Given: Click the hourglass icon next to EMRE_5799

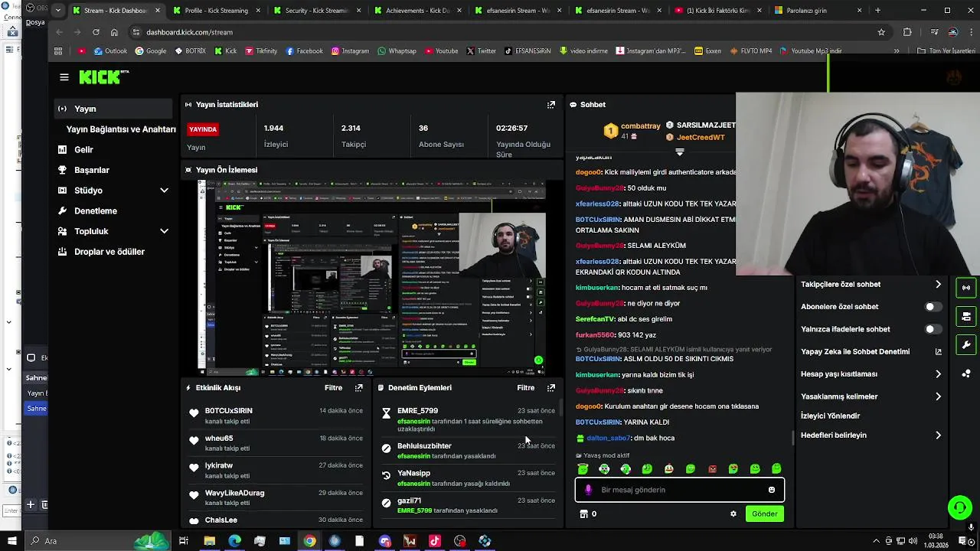Looking at the screenshot, I should [x=386, y=413].
